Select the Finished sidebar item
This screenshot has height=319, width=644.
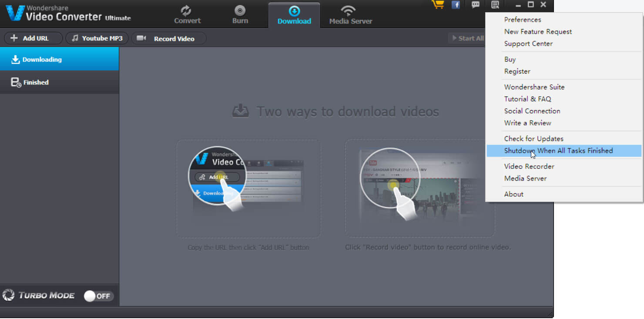tap(59, 82)
